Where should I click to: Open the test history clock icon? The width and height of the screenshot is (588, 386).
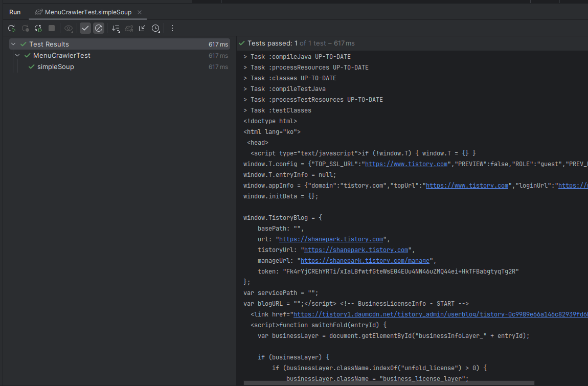point(155,28)
